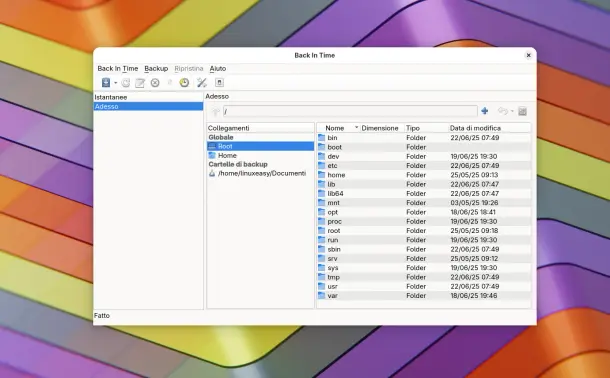Click the 18/06/25 19:46 date of var
610x378 pixels.
pyautogui.click(x=474, y=296)
